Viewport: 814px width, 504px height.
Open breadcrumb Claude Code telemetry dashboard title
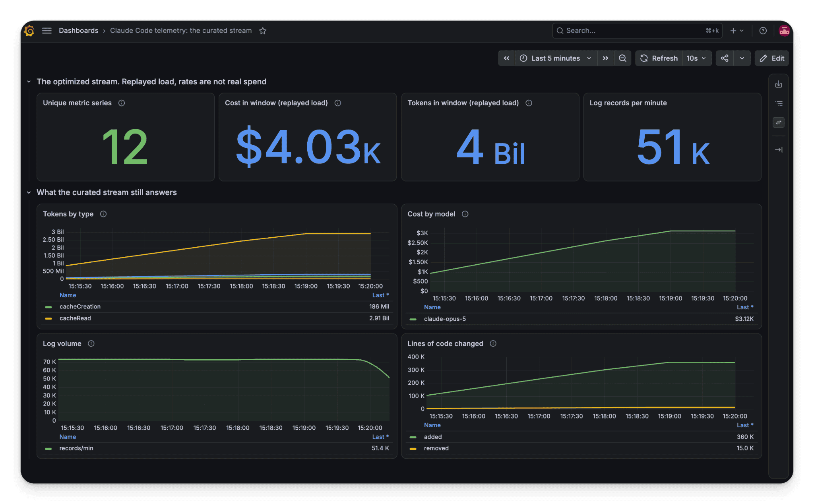[x=181, y=31]
